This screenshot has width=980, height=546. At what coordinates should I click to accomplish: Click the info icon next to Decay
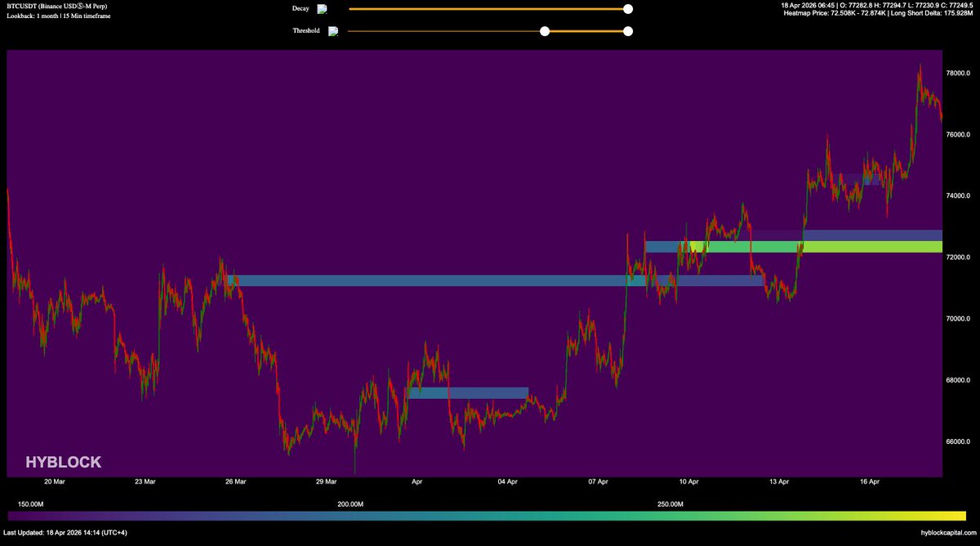click(322, 9)
